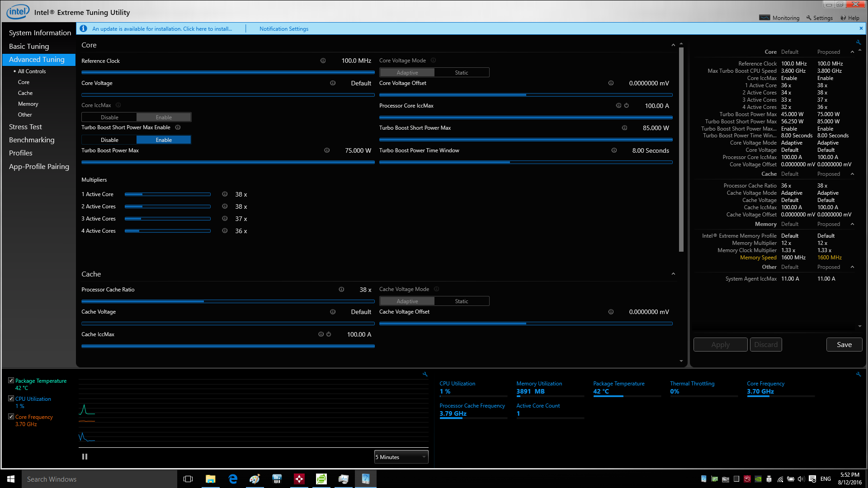This screenshot has height=488, width=868.
Task: Set Core Voltage Mode to Static
Action: pos(461,73)
